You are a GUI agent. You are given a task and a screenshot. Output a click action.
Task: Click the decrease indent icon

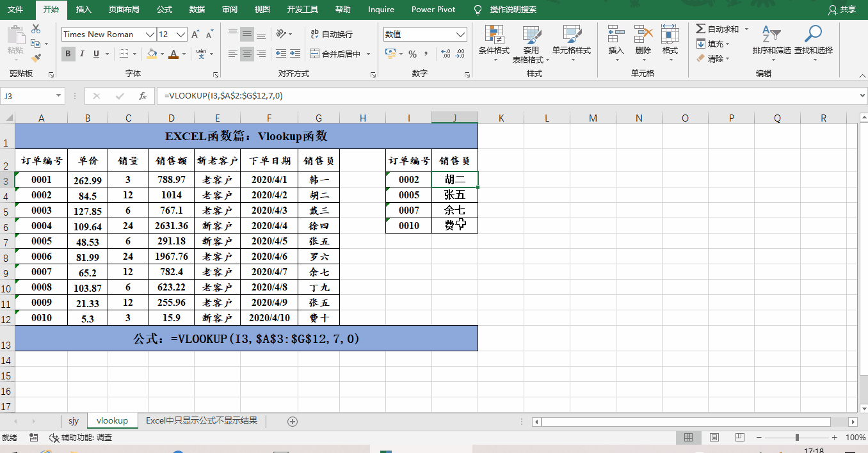(x=280, y=54)
